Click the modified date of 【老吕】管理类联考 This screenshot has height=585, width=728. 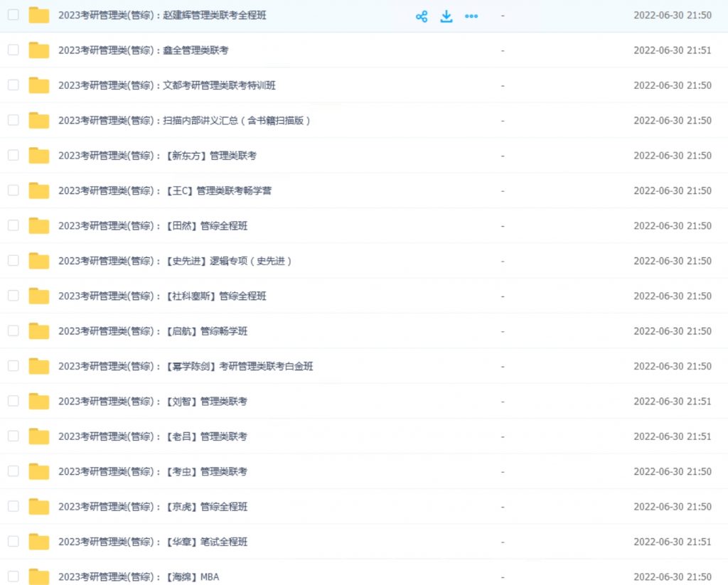point(673,436)
